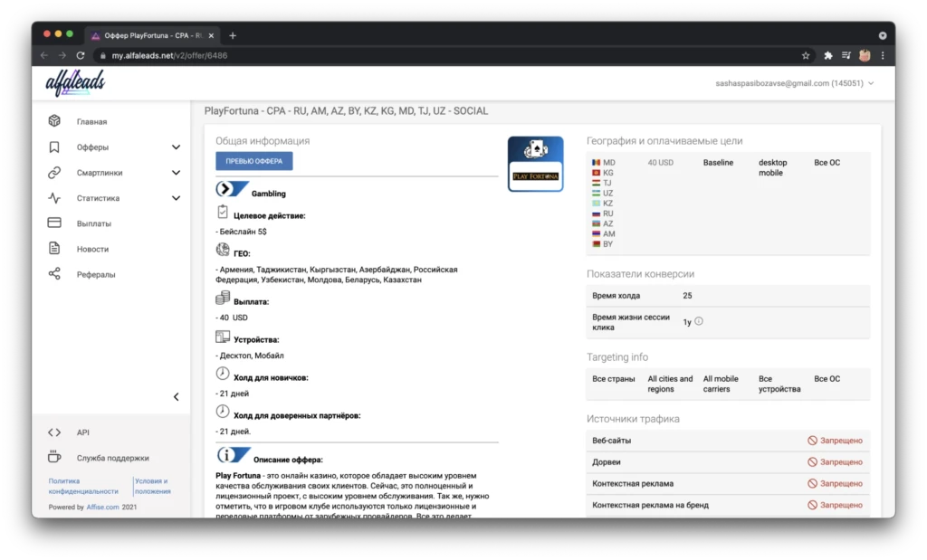Image resolution: width=927 pixels, height=560 pixels.
Task: Click the bookmark icon beside Офферы
Action: click(54, 147)
